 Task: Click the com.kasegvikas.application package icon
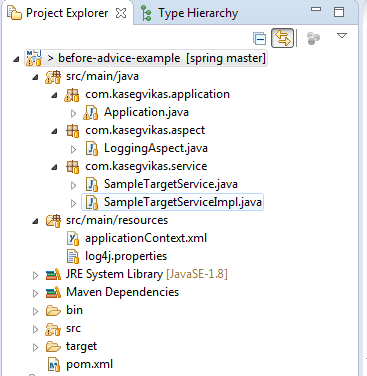72,95
